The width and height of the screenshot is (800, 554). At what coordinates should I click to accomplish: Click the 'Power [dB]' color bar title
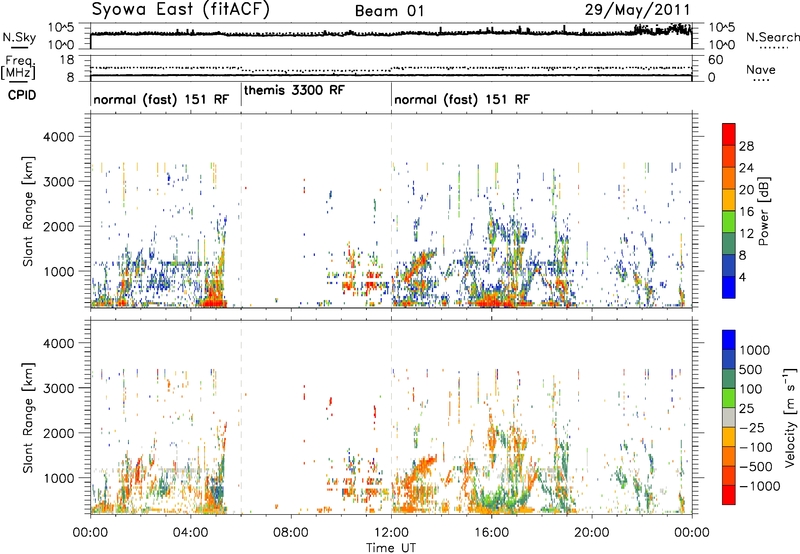click(763, 211)
